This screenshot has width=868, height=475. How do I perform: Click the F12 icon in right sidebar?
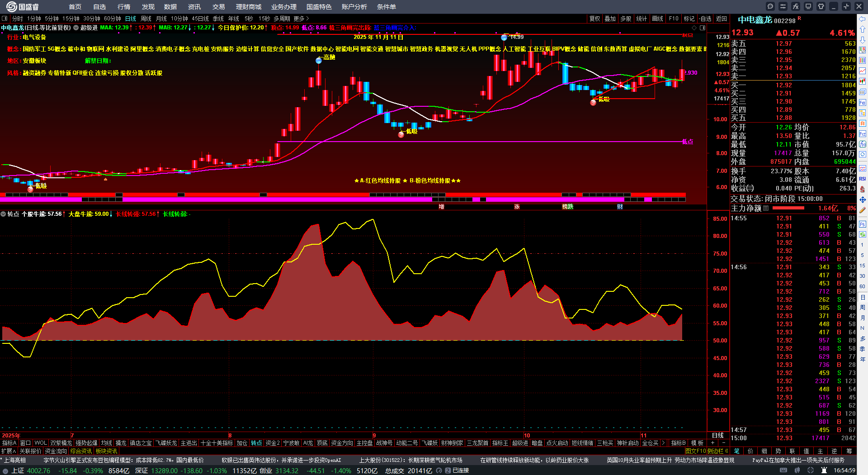(x=863, y=134)
